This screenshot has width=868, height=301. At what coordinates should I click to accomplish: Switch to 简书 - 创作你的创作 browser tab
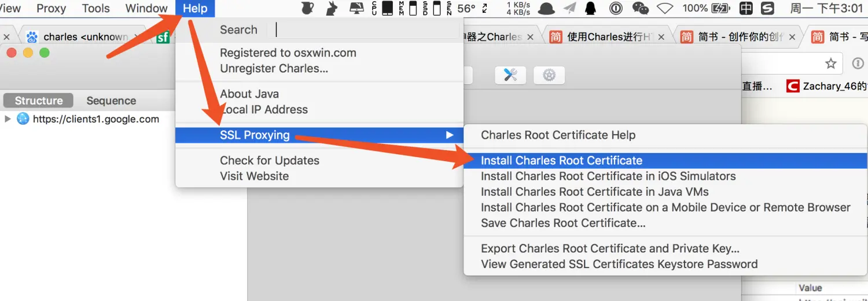click(x=738, y=37)
